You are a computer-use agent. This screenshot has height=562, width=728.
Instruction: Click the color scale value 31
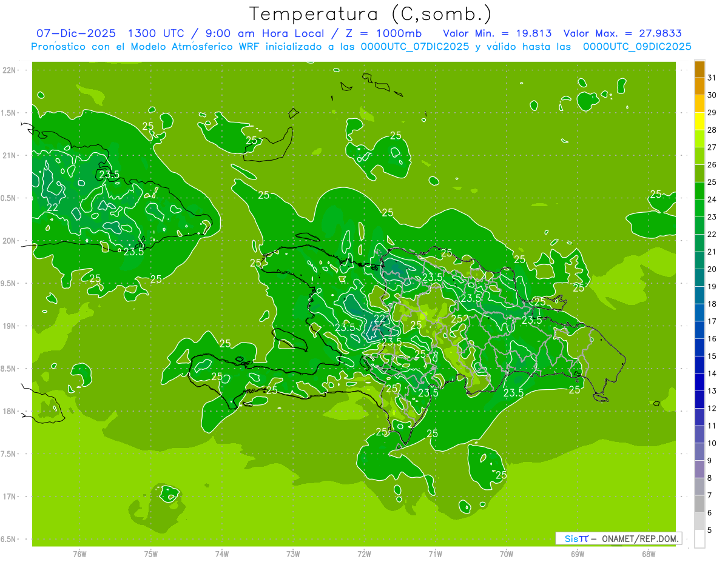pyautogui.click(x=712, y=78)
